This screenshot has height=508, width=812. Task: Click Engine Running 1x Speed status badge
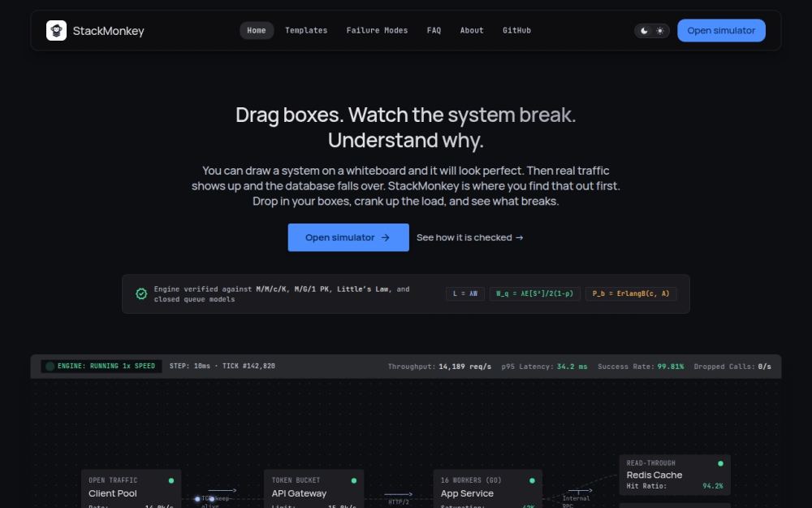pos(101,366)
